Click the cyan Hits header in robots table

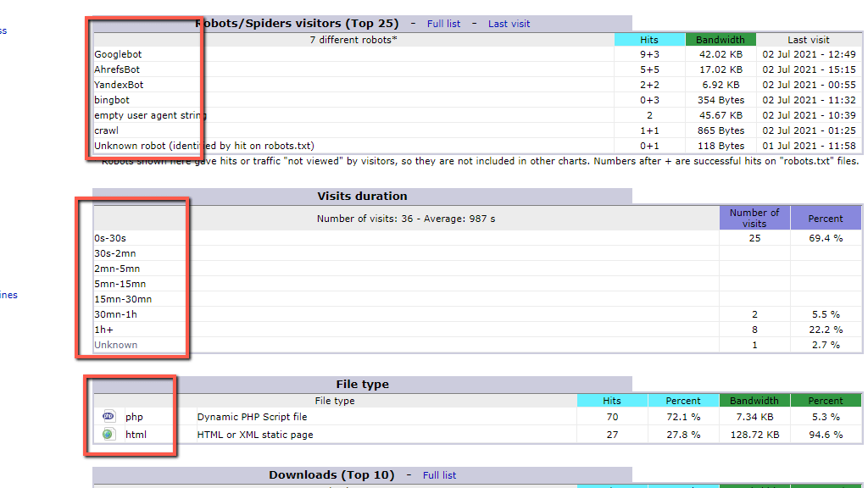click(649, 40)
